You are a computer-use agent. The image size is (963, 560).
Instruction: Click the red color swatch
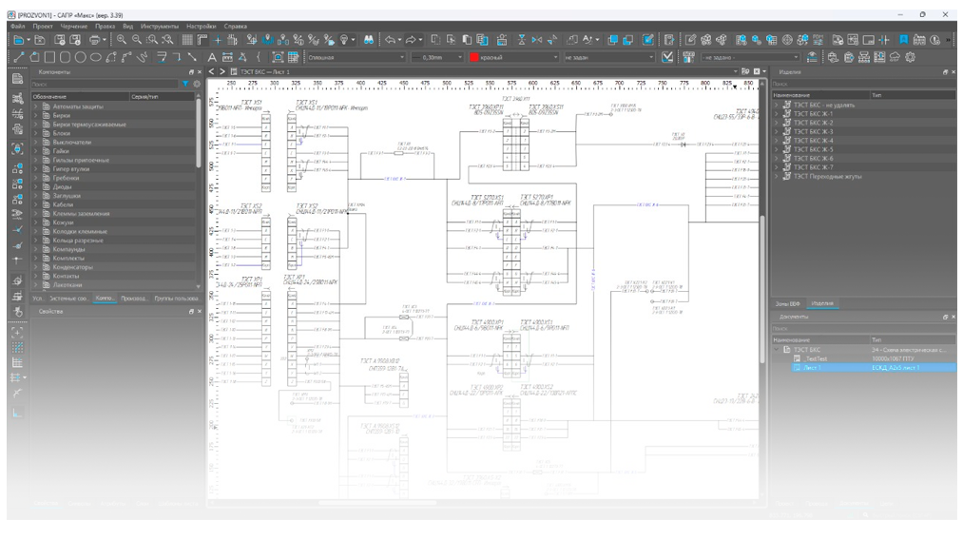(474, 57)
